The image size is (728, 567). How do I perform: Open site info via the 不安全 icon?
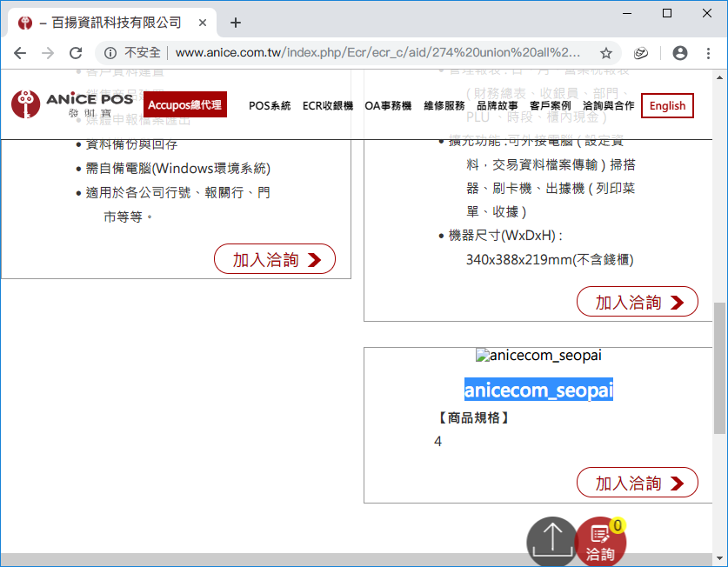tap(110, 53)
